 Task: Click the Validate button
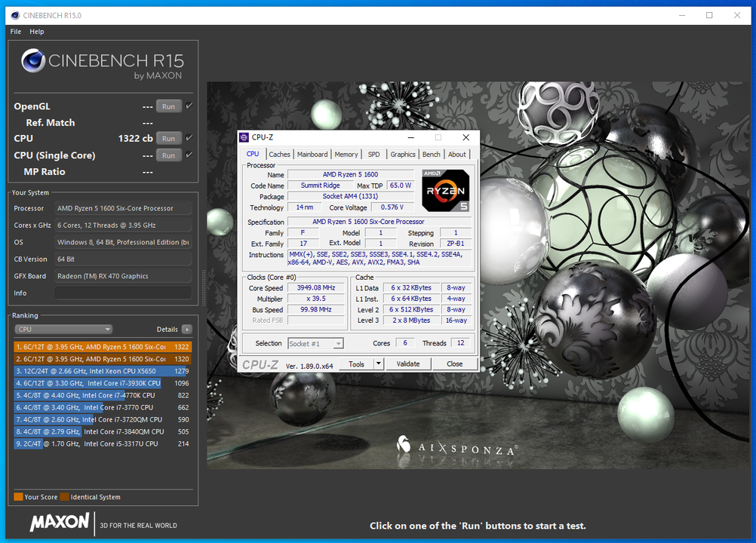pos(408,364)
